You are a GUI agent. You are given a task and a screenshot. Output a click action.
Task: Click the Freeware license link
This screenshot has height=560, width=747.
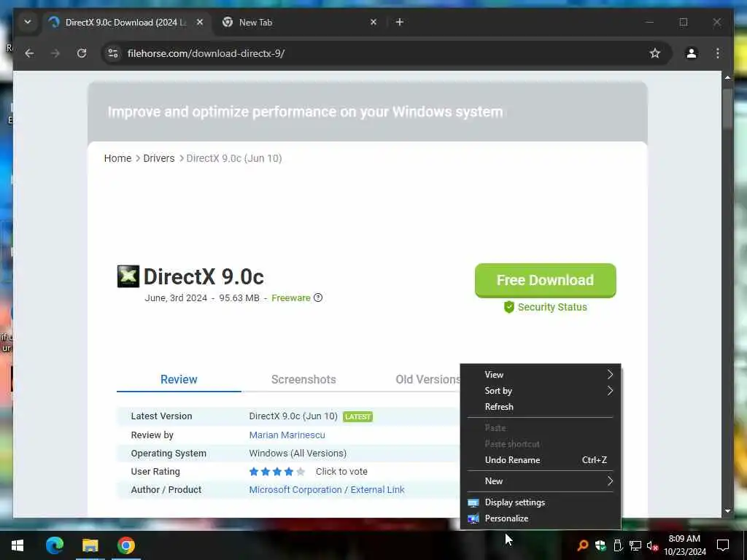pyautogui.click(x=290, y=297)
